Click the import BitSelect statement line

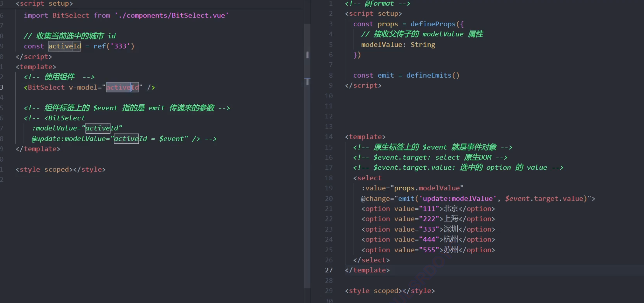click(x=126, y=15)
